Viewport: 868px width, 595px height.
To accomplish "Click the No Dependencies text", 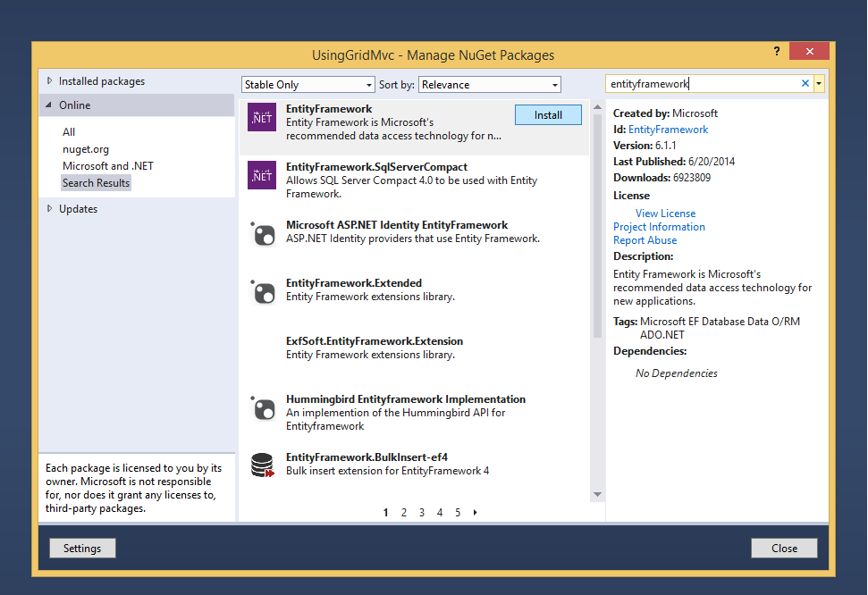I will 677,373.
